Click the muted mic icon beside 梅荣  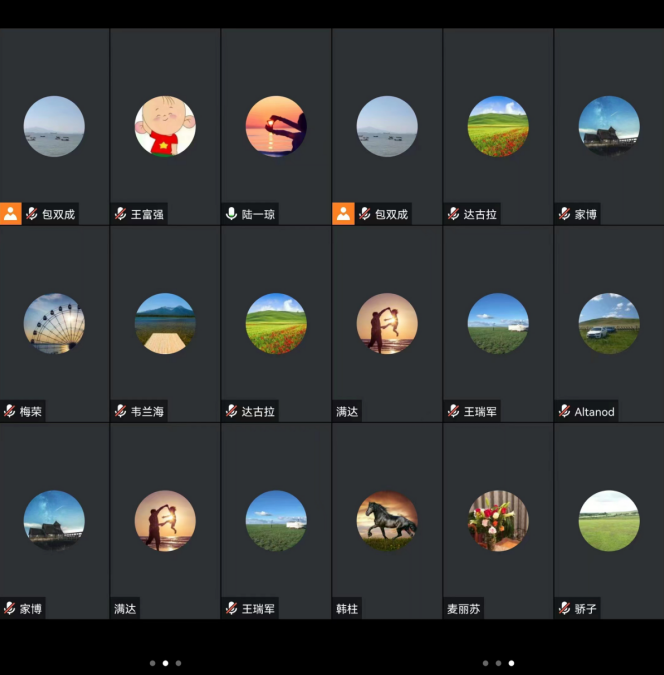pos(10,411)
